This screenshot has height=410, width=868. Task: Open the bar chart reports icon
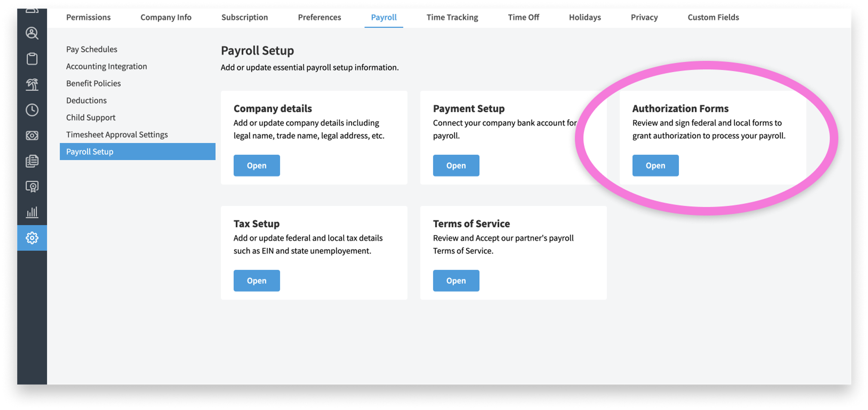click(x=32, y=212)
